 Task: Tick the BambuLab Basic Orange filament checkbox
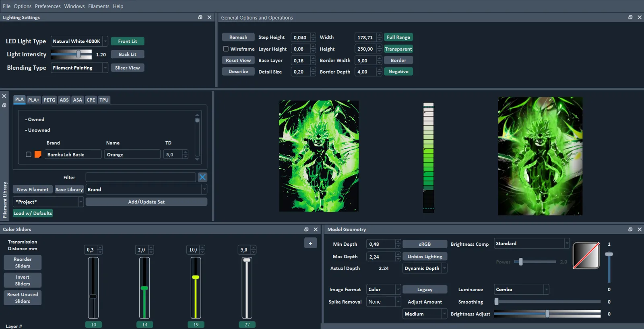[x=29, y=154]
